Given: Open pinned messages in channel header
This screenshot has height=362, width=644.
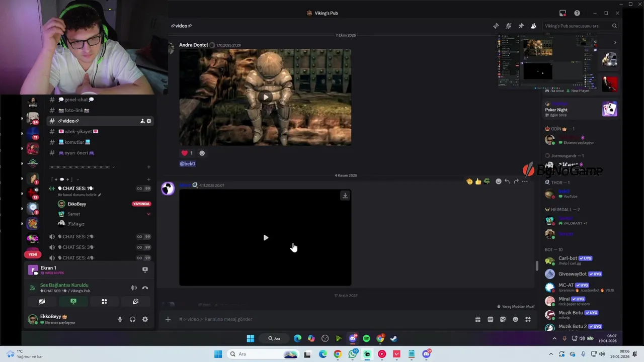Looking at the screenshot, I should coord(521,26).
